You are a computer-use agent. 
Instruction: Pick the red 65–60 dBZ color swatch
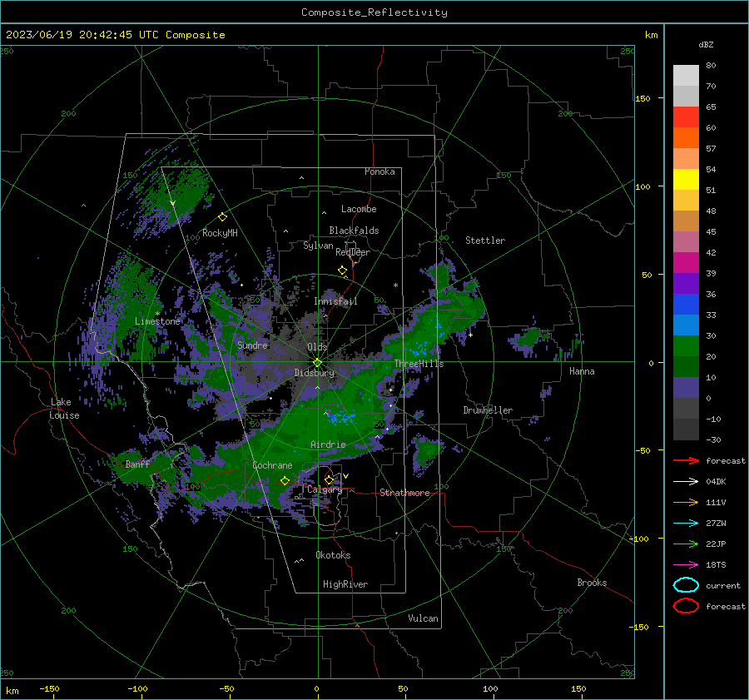pos(686,117)
